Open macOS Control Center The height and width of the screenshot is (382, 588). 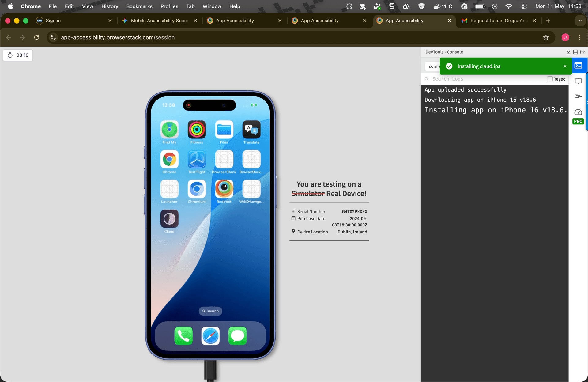[x=524, y=6]
